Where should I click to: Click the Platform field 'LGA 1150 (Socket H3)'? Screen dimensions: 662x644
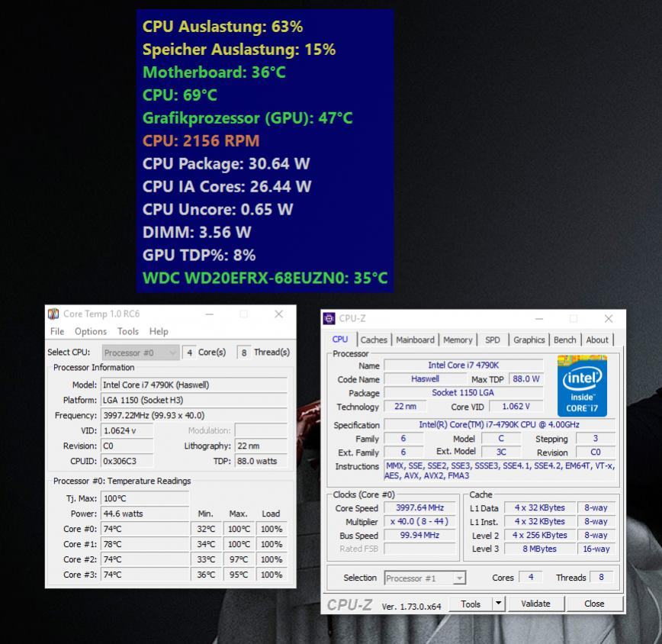(194, 401)
